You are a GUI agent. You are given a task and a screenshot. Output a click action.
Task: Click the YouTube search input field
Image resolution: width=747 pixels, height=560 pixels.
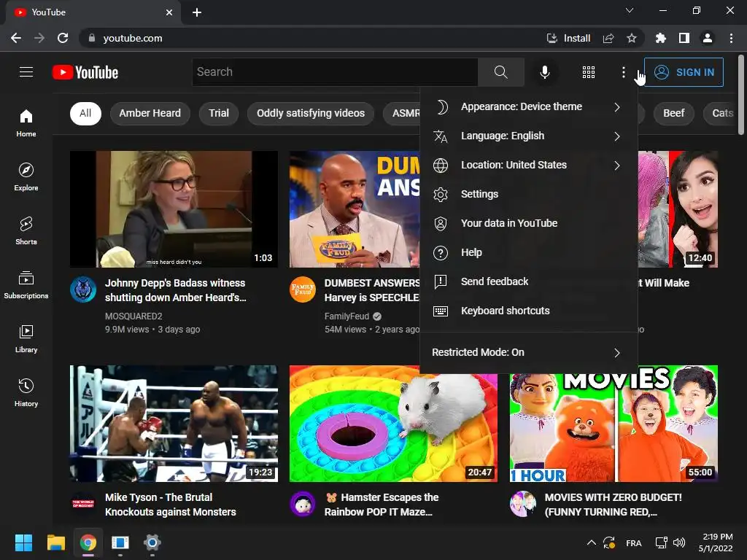(335, 72)
